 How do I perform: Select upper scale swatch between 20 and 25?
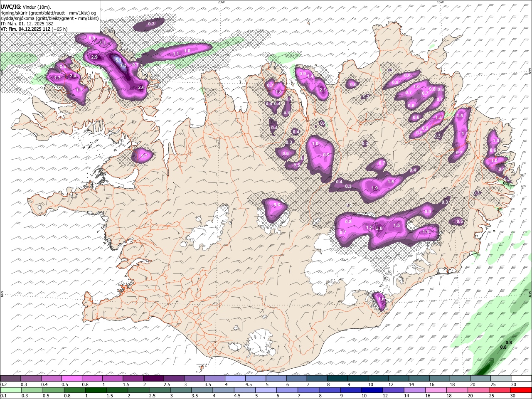coord(480,378)
